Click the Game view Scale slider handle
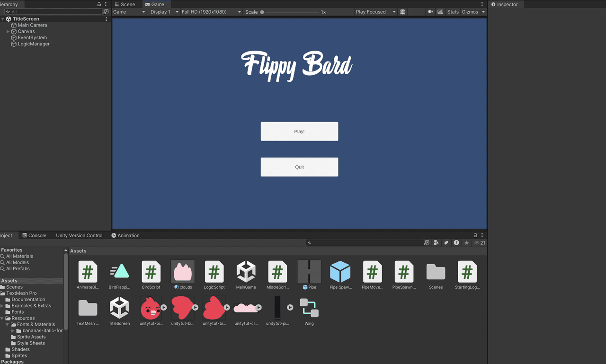The height and width of the screenshot is (364, 606). click(x=262, y=12)
